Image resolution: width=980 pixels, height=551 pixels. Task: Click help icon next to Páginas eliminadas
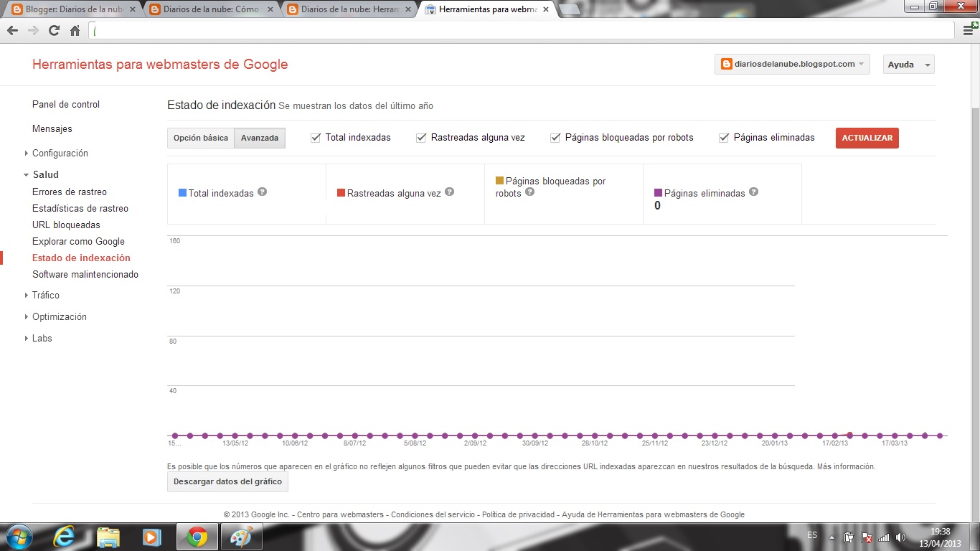[x=753, y=192]
